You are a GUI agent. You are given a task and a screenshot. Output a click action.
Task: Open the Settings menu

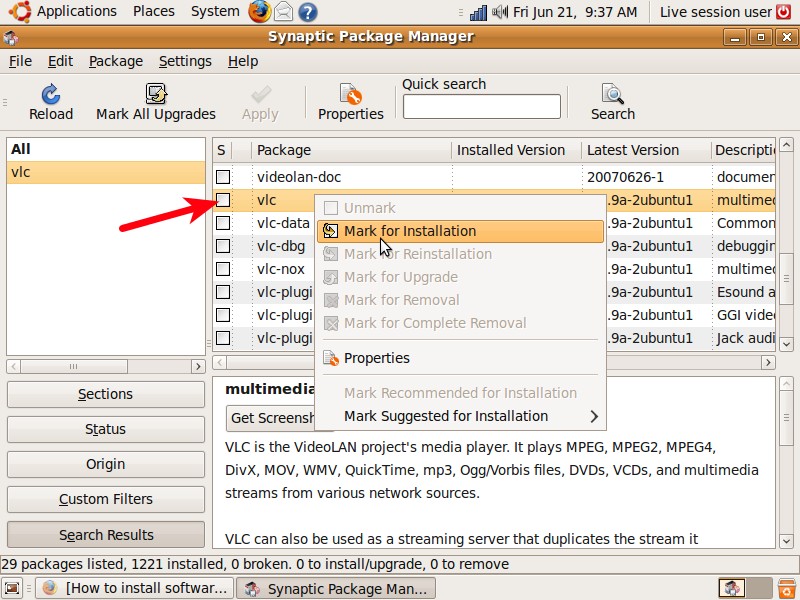(x=185, y=61)
